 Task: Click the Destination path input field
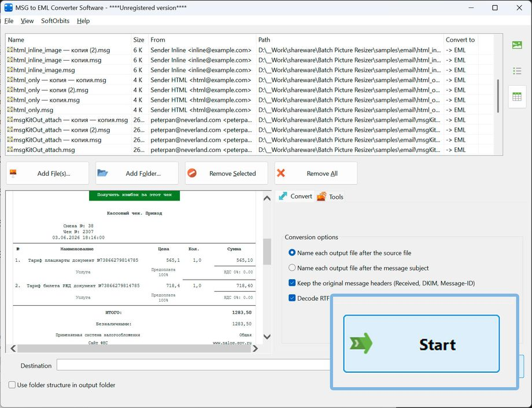coord(193,365)
